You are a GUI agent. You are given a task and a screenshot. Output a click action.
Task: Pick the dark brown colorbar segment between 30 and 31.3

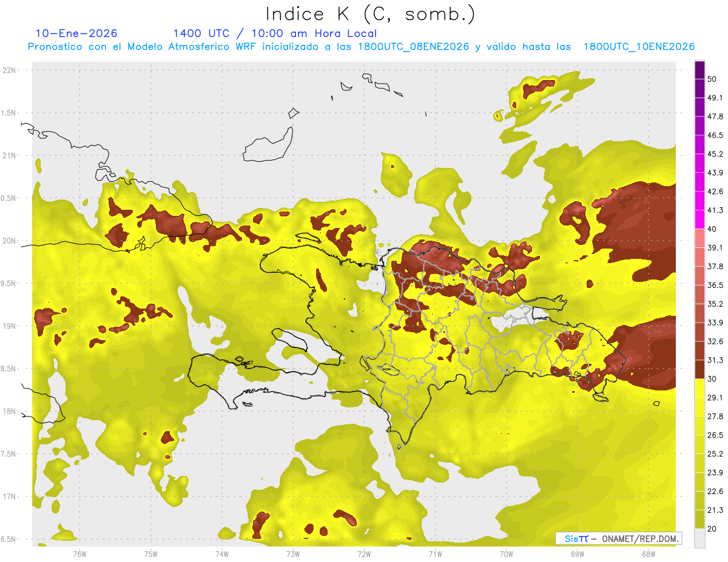pos(699,370)
